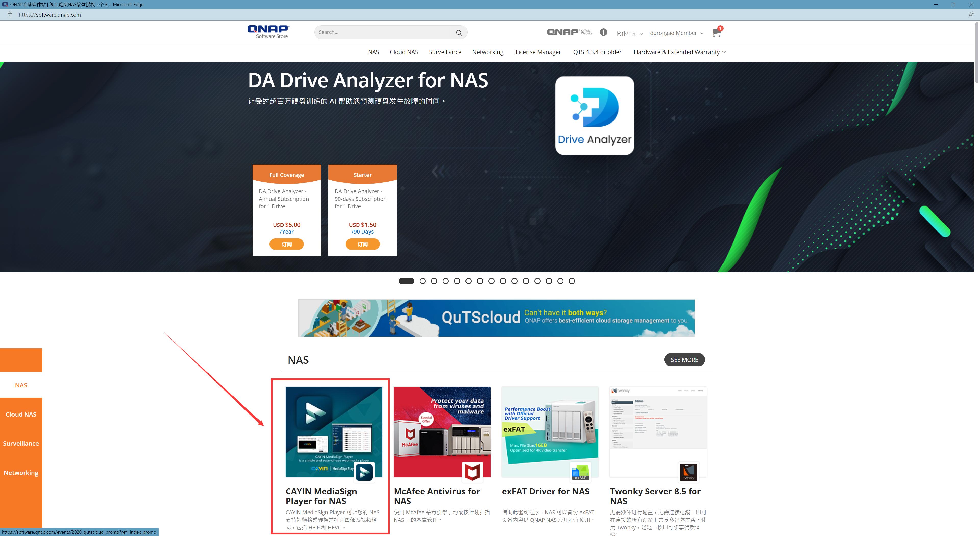This screenshot has height=536, width=980.
Task: Select the first carousel slide indicator
Action: [406, 281]
